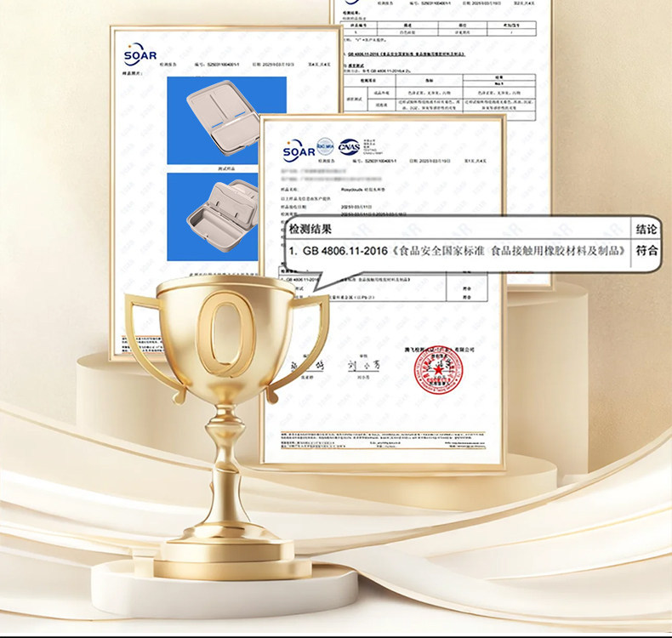Click the CNAS accreditation logo
Image resolution: width=672 pixels, height=638 pixels.
pos(350,147)
